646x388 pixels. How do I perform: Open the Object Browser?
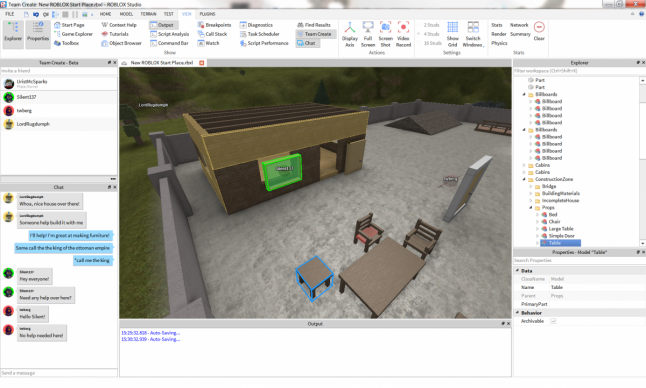(x=122, y=43)
